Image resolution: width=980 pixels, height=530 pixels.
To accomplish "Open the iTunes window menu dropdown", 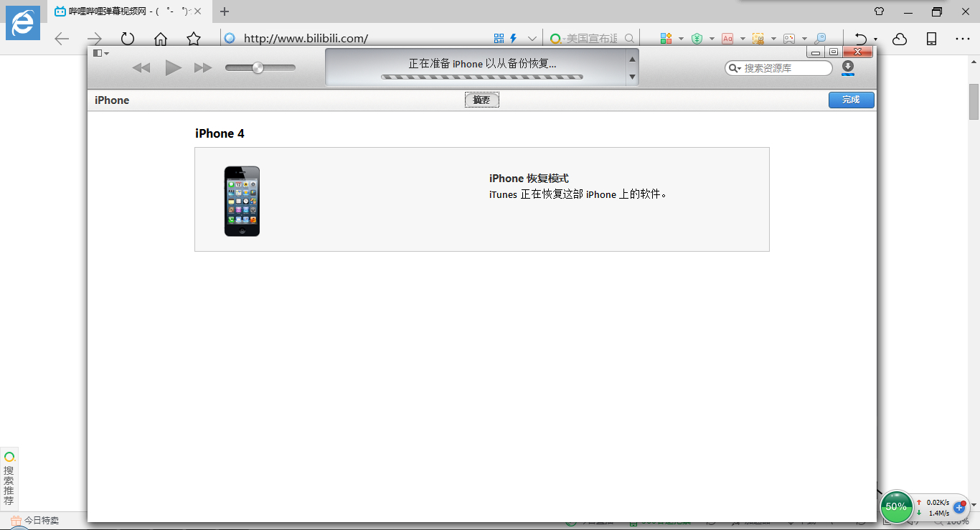I will [101, 53].
